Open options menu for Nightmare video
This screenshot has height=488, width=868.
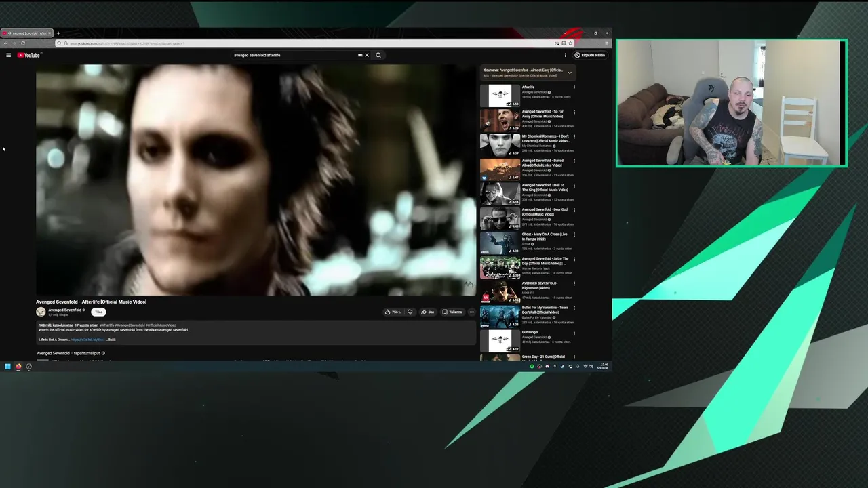[x=574, y=283]
